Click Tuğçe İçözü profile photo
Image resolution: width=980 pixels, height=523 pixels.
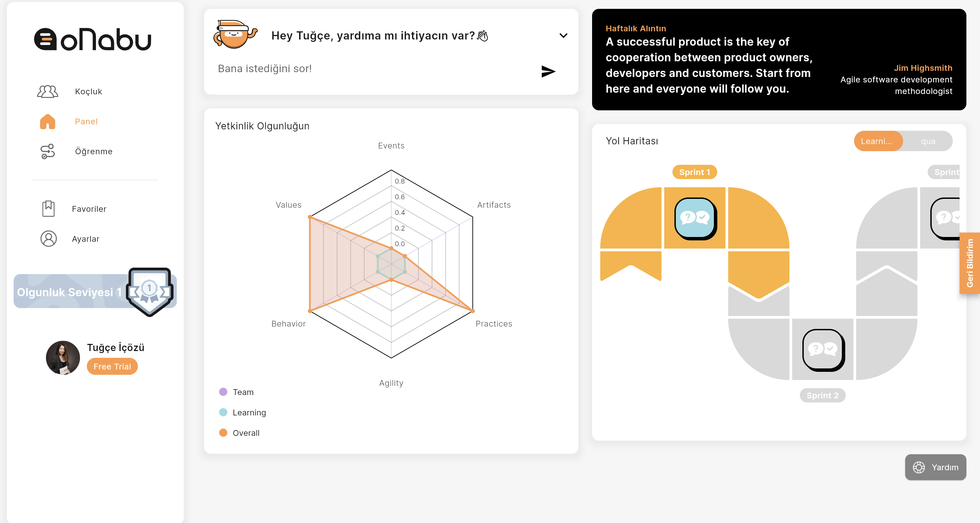63,358
